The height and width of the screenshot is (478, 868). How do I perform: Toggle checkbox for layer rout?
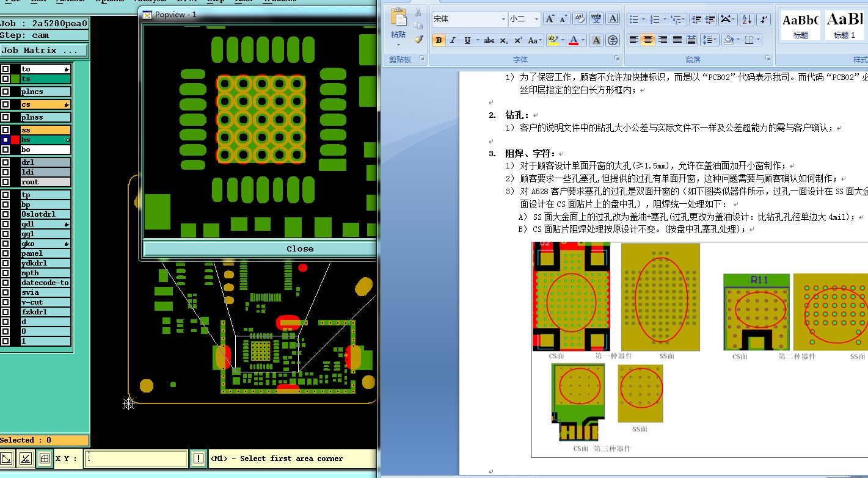point(5,182)
